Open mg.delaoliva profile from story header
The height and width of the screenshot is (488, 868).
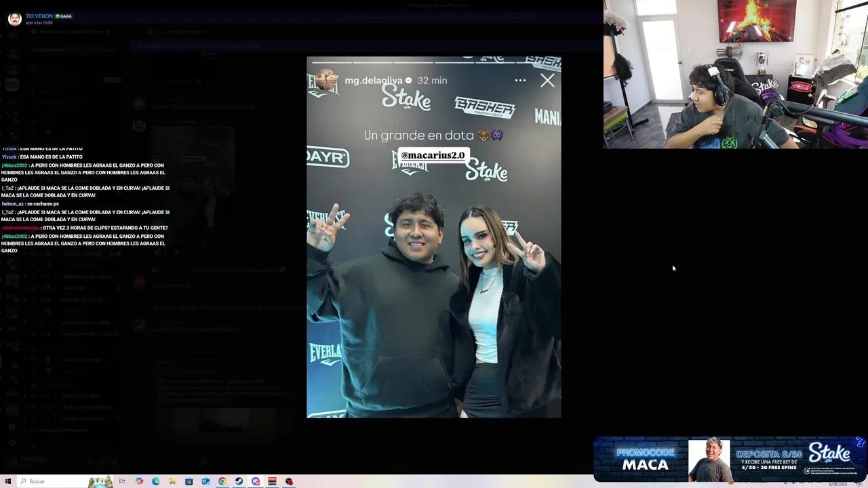pyautogui.click(x=373, y=80)
